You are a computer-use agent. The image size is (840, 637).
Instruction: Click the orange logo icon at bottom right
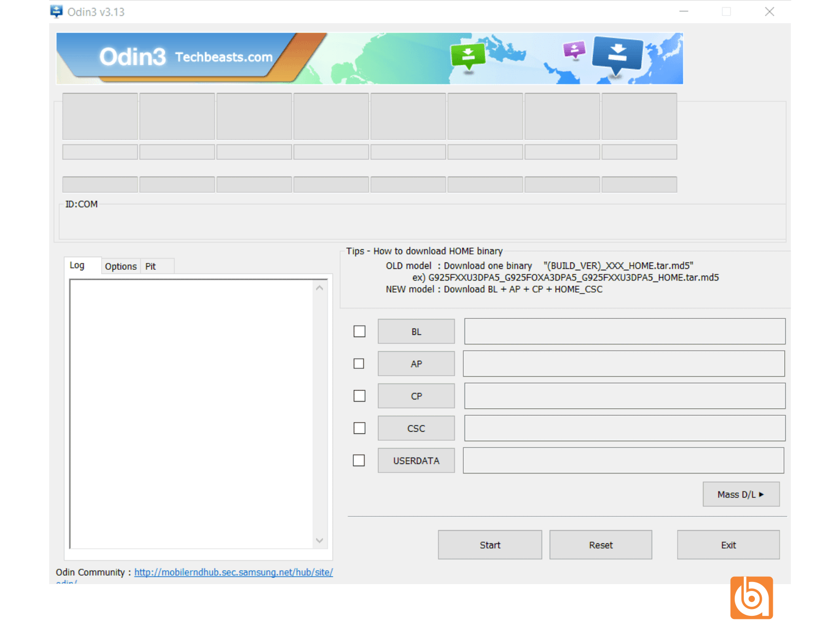pos(752,597)
